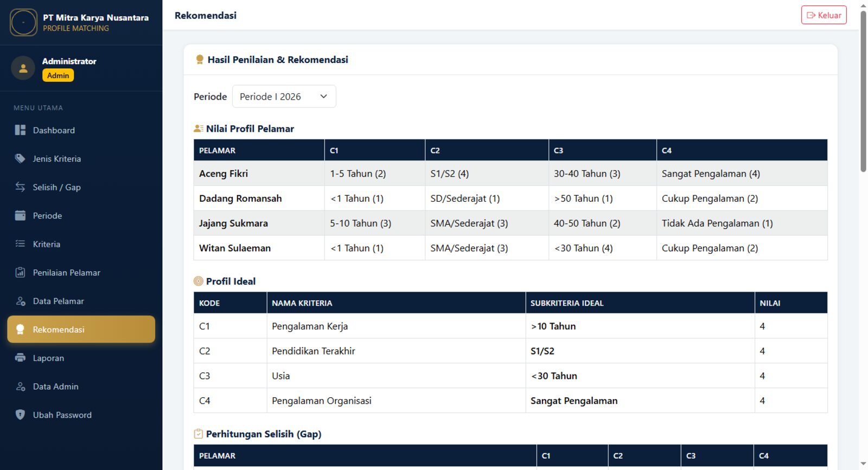Image resolution: width=868 pixels, height=470 pixels.
Task: Click the Aceng Fikri name cell
Action: (x=259, y=173)
